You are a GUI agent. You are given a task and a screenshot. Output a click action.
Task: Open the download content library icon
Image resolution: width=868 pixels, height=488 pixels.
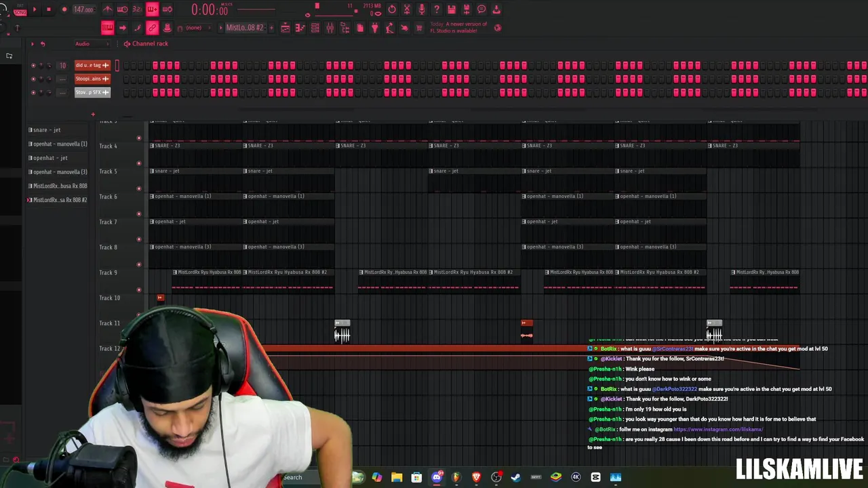496,9
